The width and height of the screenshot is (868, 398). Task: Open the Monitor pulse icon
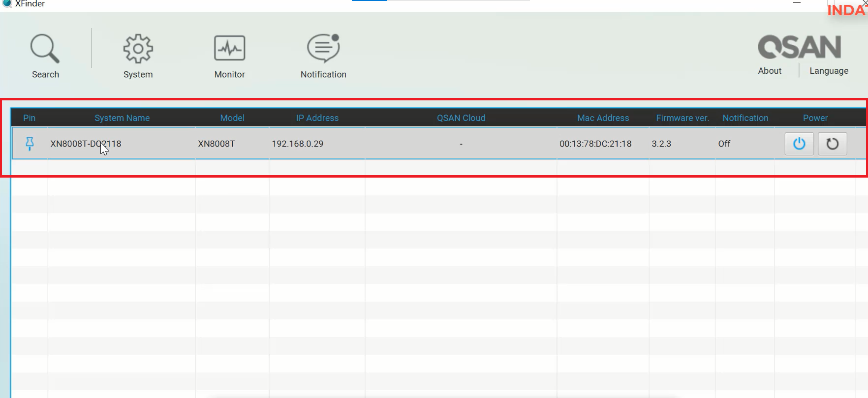tap(229, 48)
